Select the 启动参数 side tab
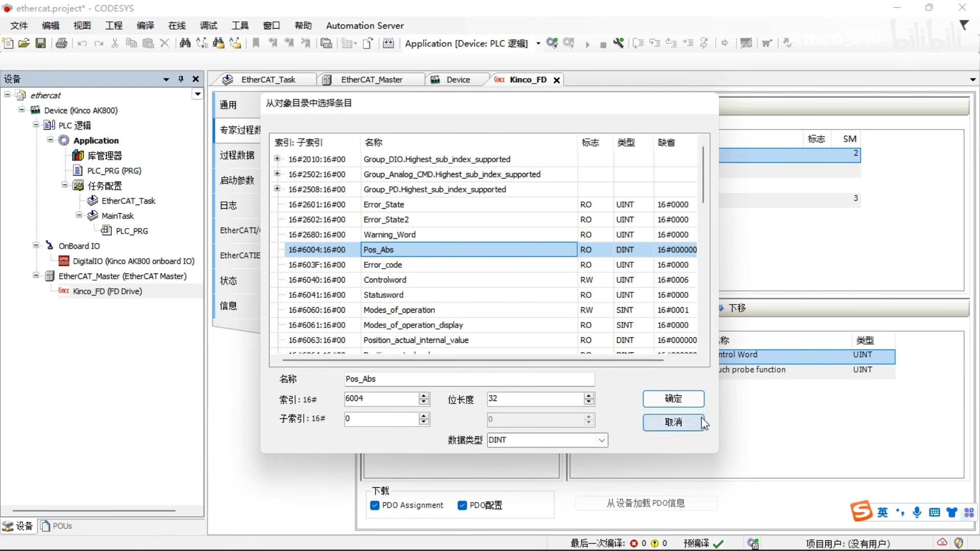The height and width of the screenshot is (551, 980). point(237,180)
